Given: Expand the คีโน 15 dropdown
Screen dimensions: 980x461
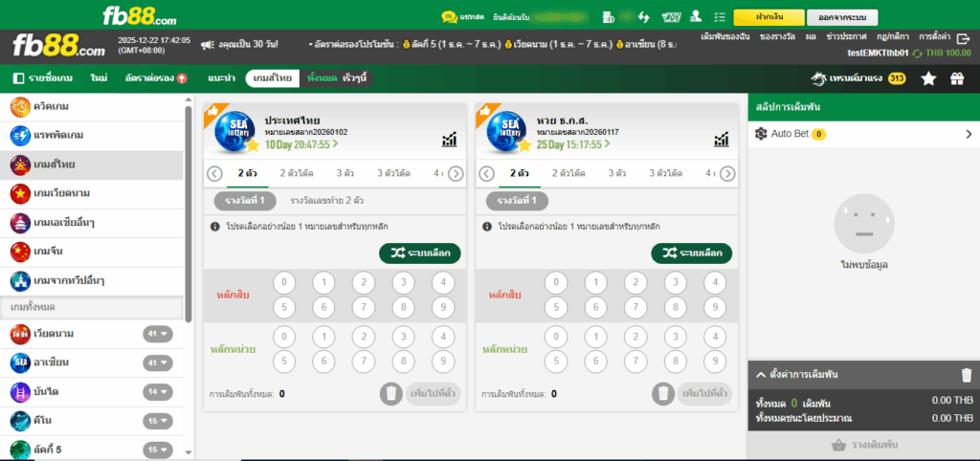Looking at the screenshot, I should [x=158, y=421].
